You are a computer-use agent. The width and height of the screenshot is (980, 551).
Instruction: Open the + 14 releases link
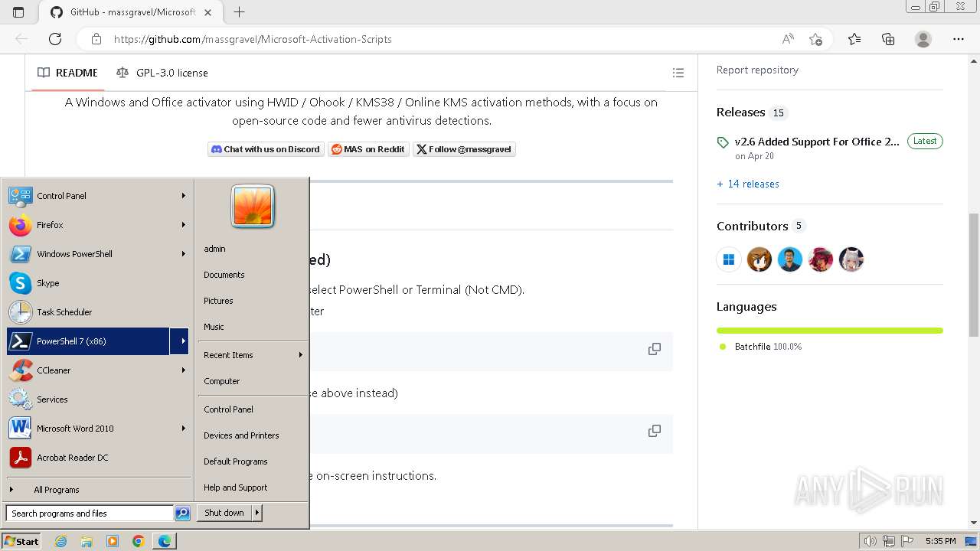[x=748, y=184]
